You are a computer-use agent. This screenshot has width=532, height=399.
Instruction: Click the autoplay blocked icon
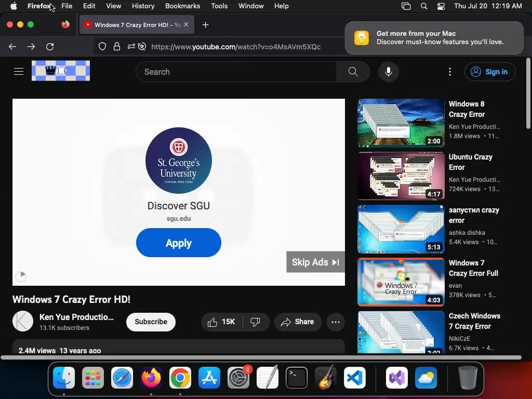point(142,46)
